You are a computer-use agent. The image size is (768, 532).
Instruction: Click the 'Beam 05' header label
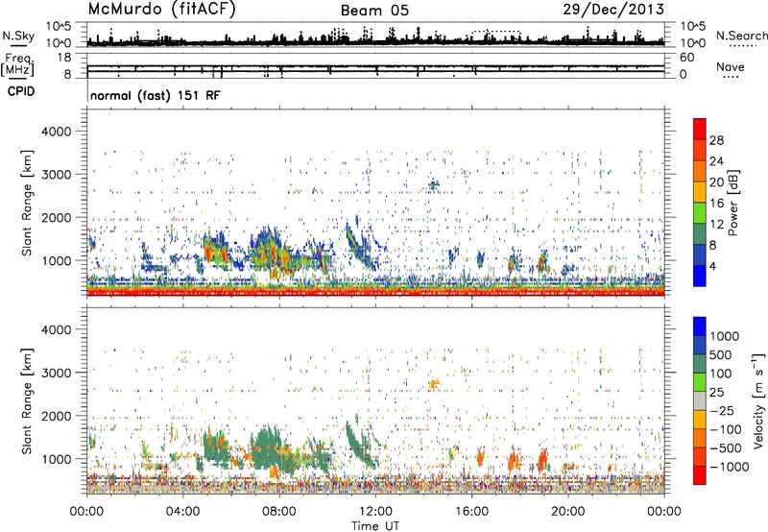pyautogui.click(x=374, y=11)
